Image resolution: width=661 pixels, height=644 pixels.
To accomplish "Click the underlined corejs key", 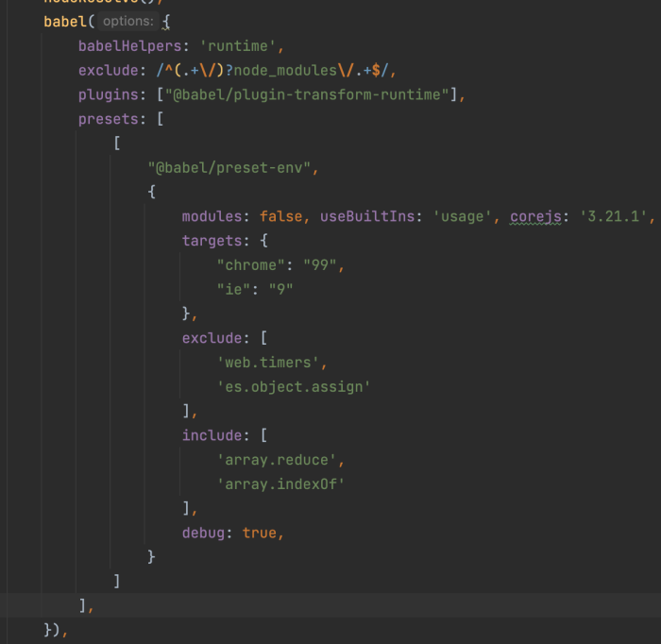I will click(x=535, y=216).
